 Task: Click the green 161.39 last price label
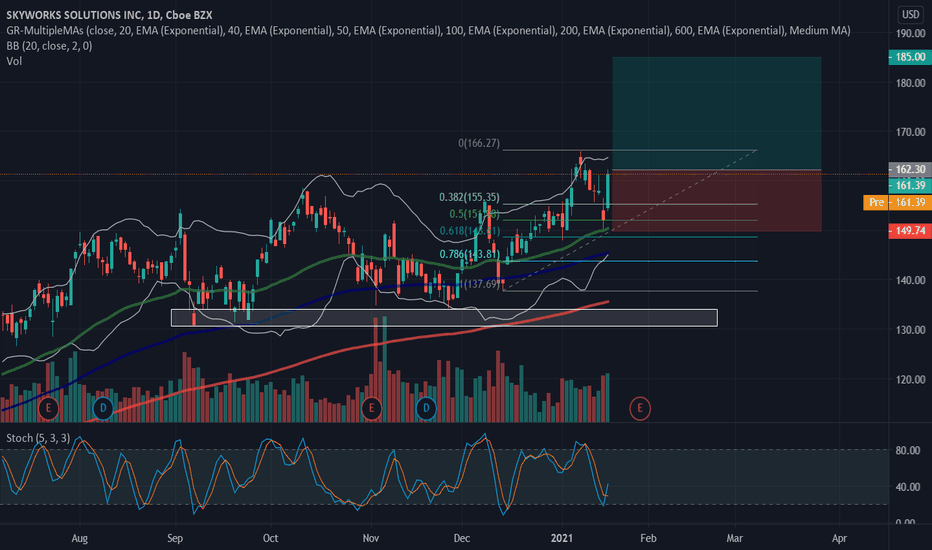coord(910,186)
